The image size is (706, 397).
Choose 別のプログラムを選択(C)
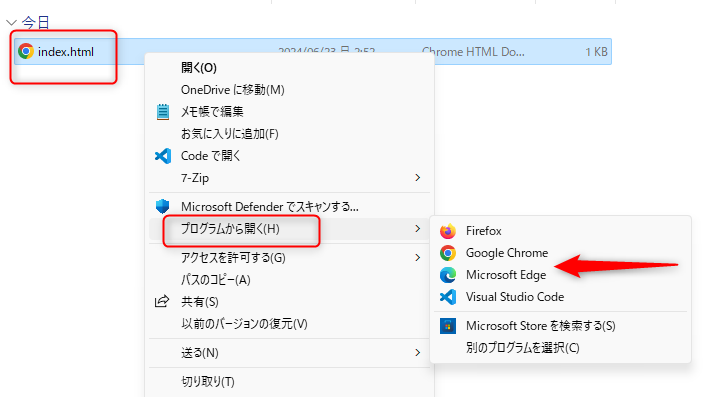pos(561,348)
